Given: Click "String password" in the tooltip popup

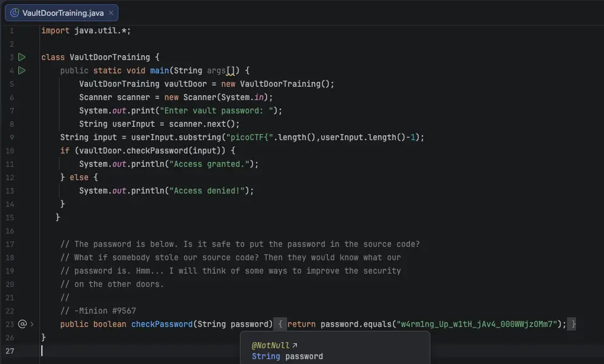Looking at the screenshot, I should point(287,356).
